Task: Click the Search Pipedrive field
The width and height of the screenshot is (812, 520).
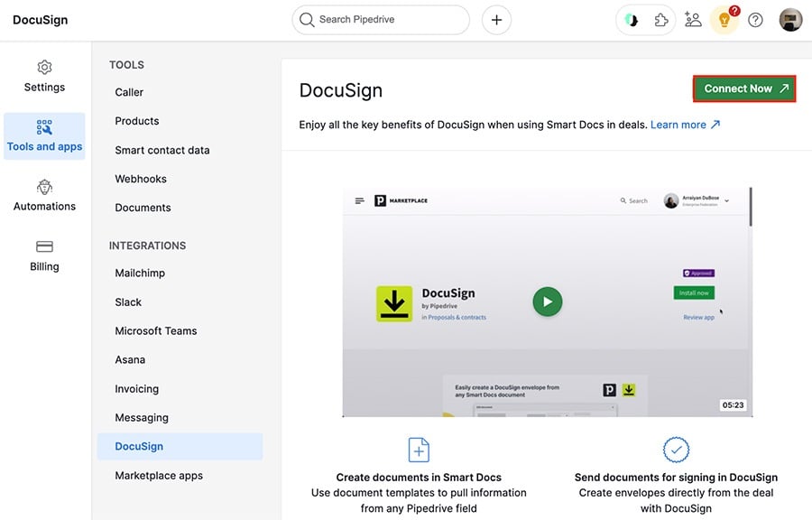Action: 380,19
